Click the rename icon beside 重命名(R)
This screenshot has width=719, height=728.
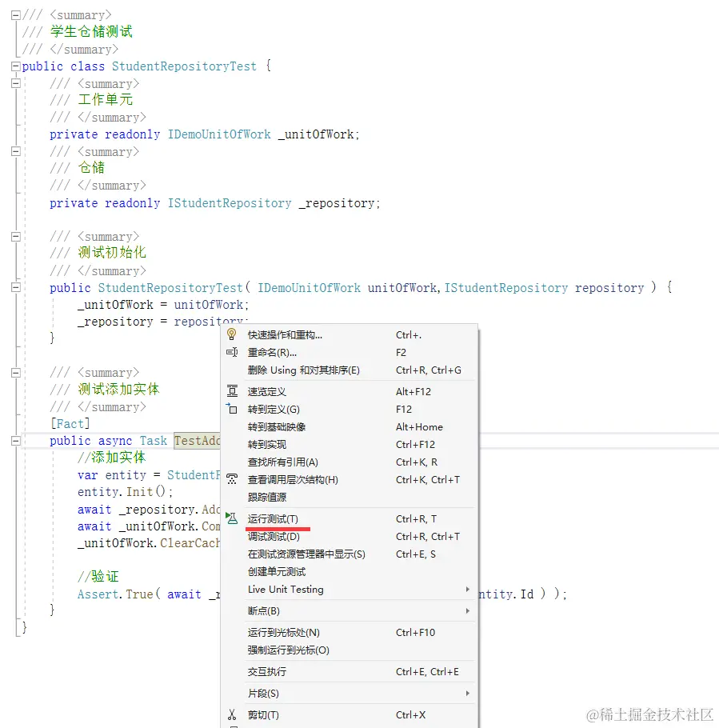coord(232,352)
